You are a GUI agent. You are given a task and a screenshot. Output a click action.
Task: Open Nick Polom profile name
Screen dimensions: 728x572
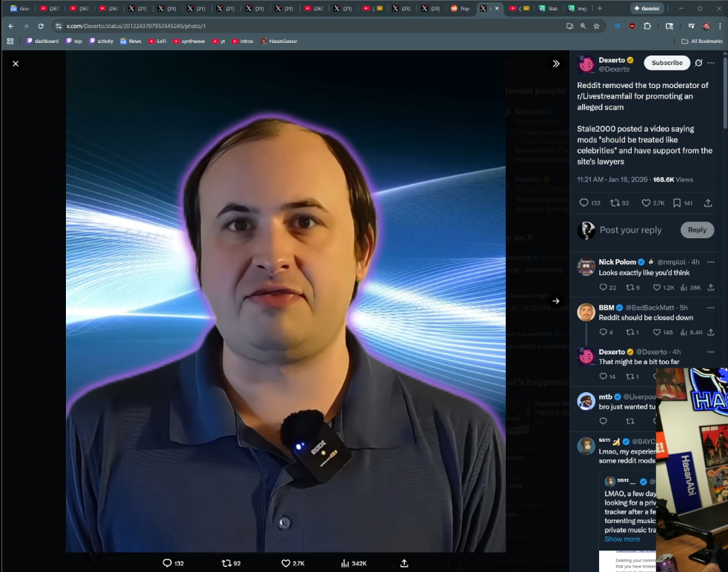pos(617,262)
